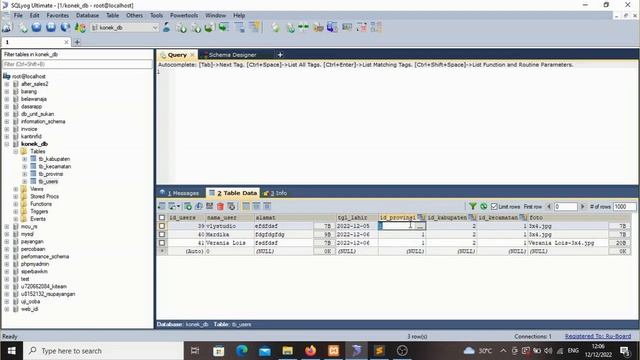This screenshot has width=640, height=360.
Task: Toggle the Limit rows checkbox
Action: pos(494,207)
